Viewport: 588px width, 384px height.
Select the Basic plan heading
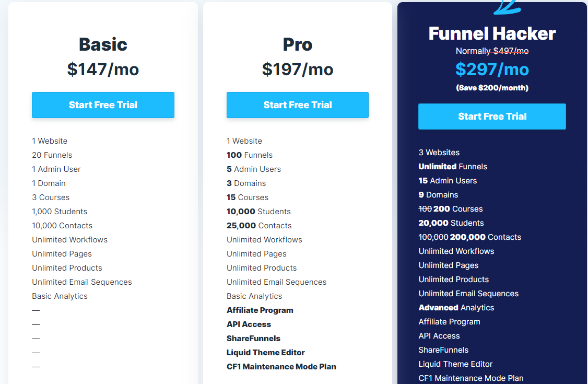[x=103, y=44]
